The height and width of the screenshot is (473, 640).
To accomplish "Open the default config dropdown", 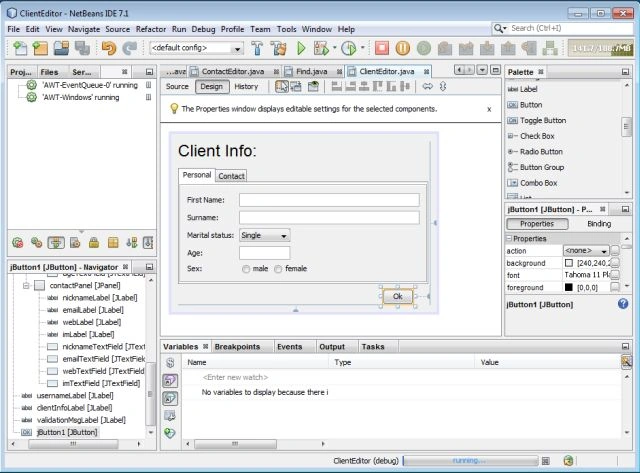I will [x=196, y=48].
